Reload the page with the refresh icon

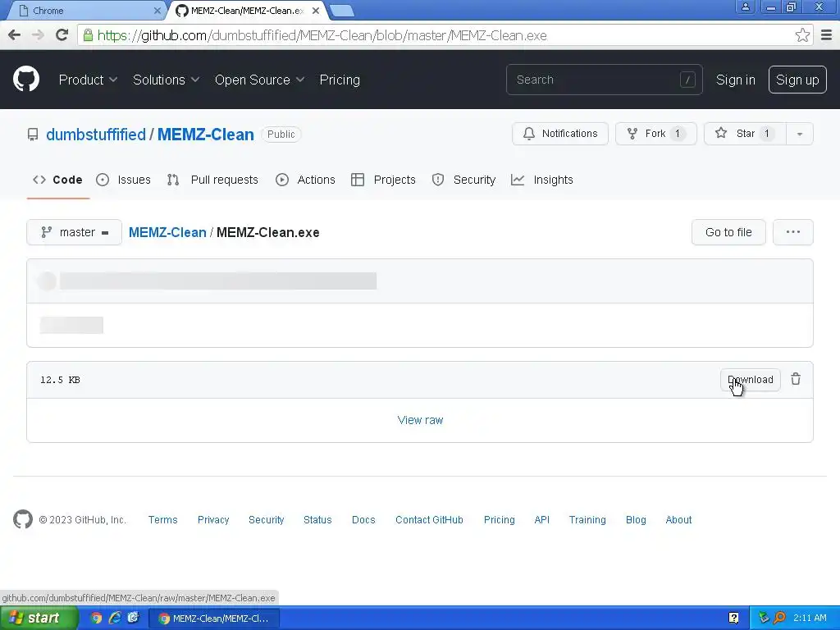point(62,35)
